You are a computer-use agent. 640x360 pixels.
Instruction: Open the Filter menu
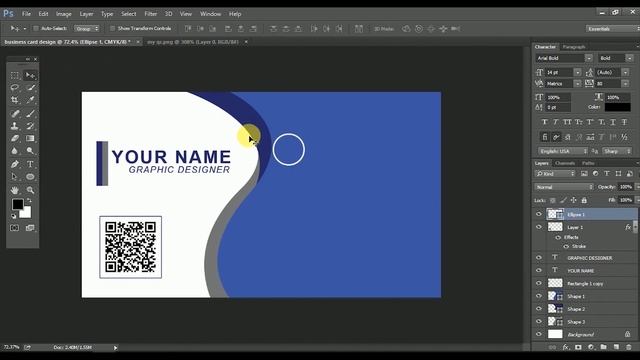click(x=151, y=14)
